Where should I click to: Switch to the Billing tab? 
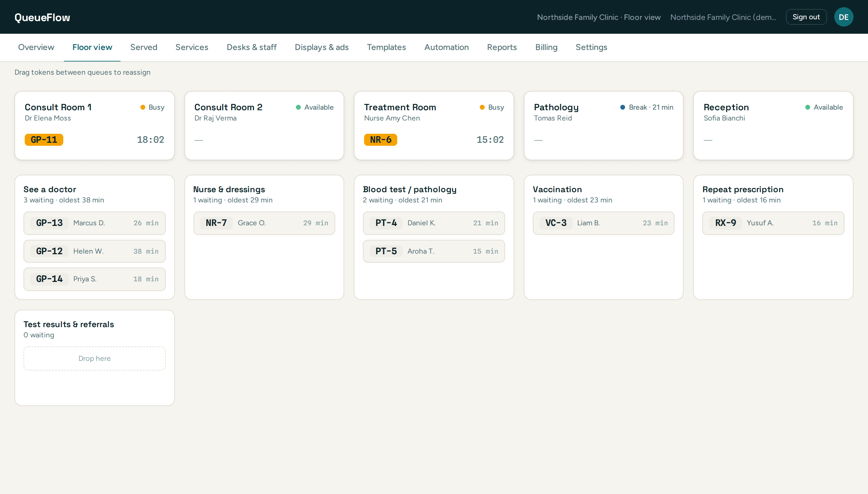[546, 47]
